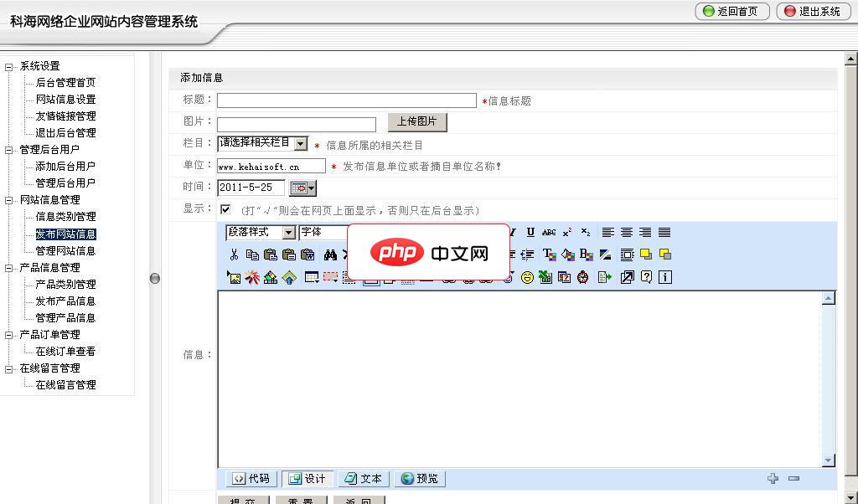Click the text background paint bucket icon
This screenshot has width=858, height=504.
568,255
